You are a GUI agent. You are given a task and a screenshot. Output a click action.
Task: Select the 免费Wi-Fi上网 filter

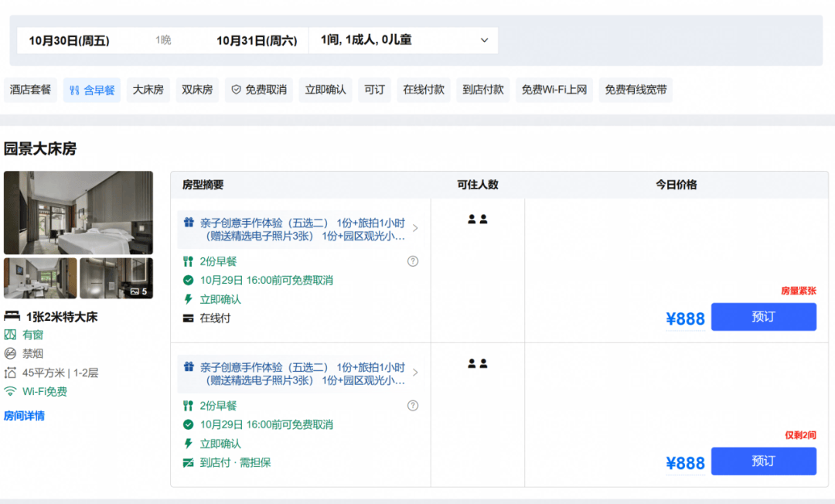point(554,90)
